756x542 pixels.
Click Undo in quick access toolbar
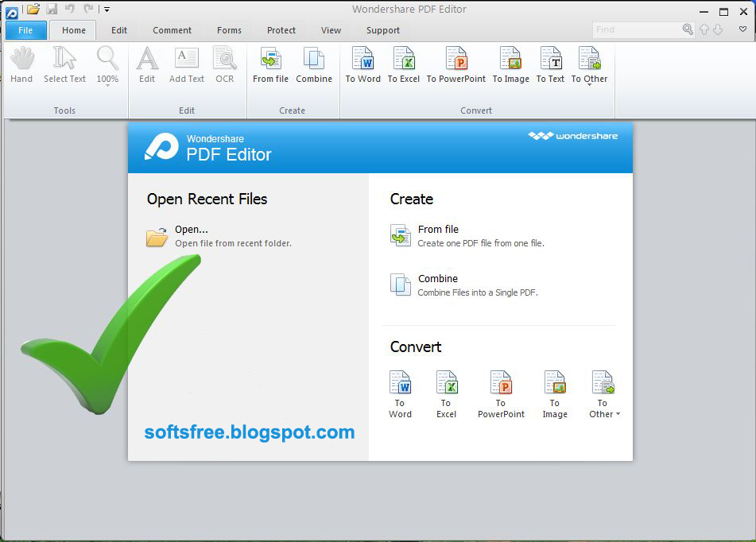pos(70,9)
